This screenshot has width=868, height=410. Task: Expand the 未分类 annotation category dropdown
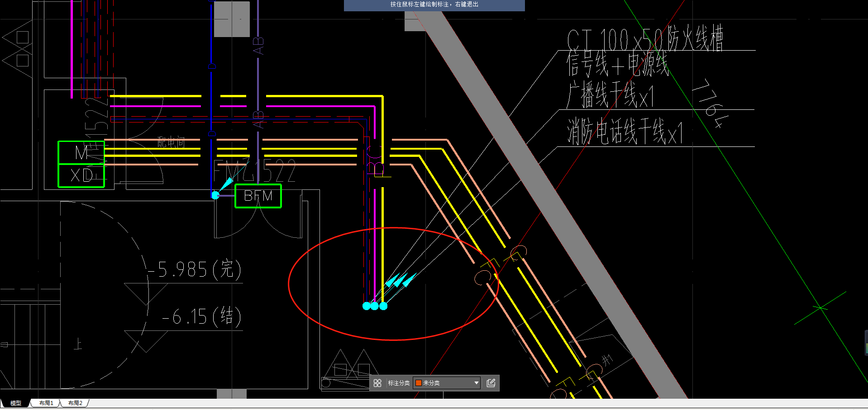446,383
